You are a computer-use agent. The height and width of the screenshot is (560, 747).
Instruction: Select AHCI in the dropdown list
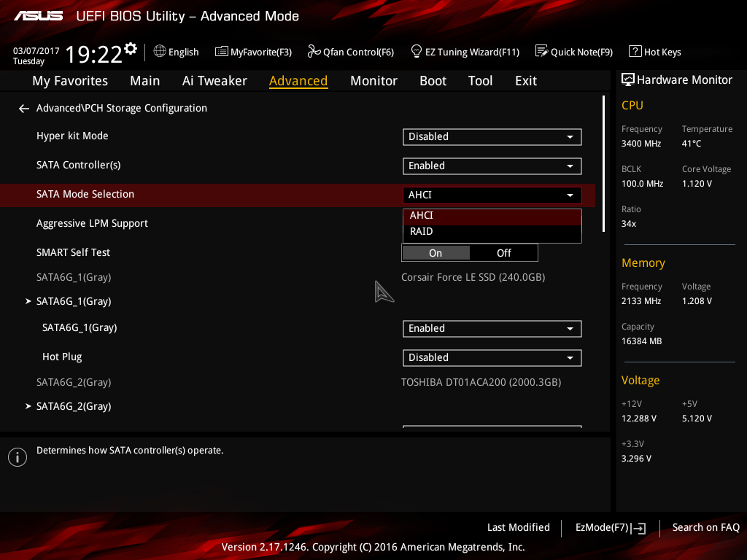pyautogui.click(x=492, y=216)
